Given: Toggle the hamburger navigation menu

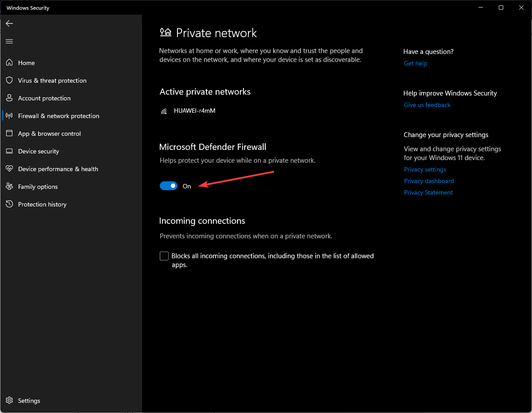Looking at the screenshot, I should pos(9,41).
